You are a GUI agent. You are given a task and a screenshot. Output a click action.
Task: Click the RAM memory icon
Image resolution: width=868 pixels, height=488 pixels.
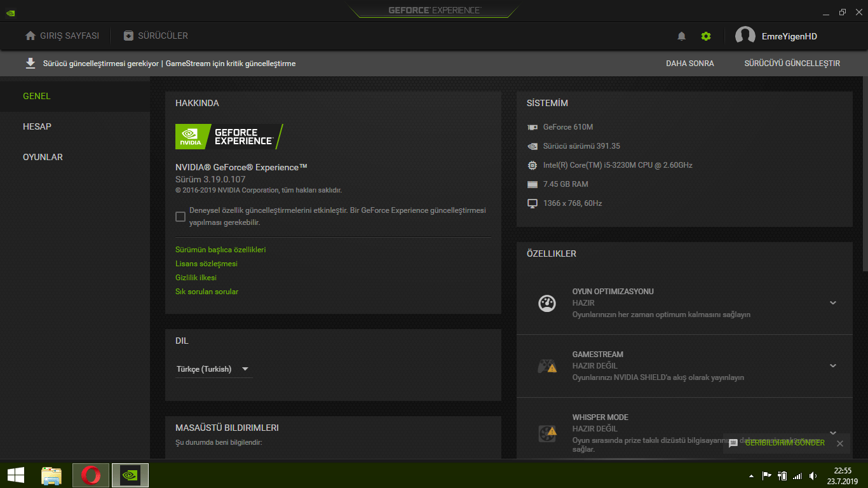[532, 184]
